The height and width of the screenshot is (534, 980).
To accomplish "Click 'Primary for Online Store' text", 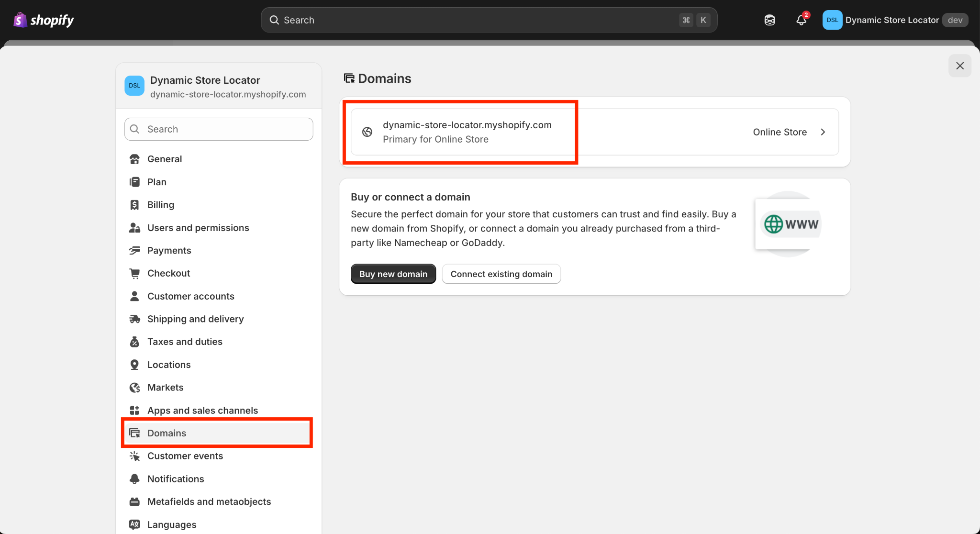I will coord(435,139).
